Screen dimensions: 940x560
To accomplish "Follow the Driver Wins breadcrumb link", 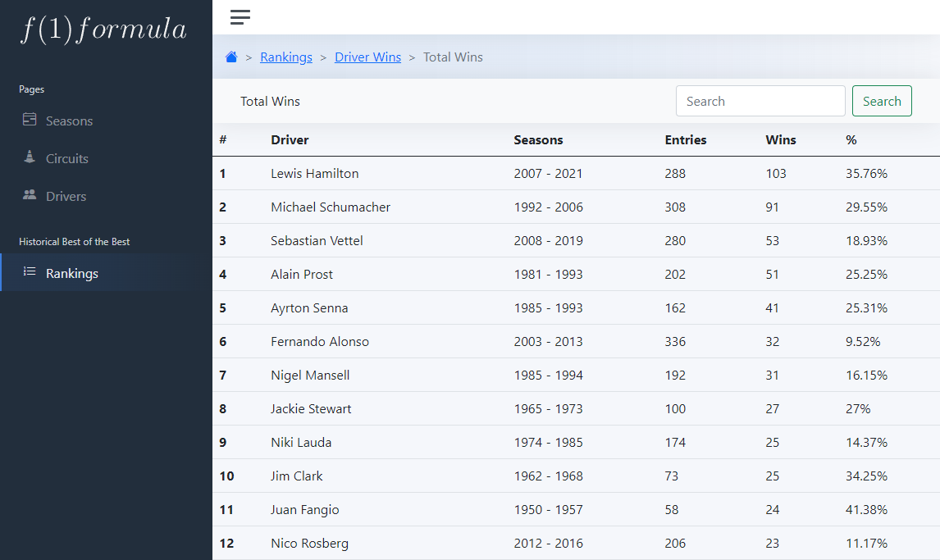I will click(367, 57).
